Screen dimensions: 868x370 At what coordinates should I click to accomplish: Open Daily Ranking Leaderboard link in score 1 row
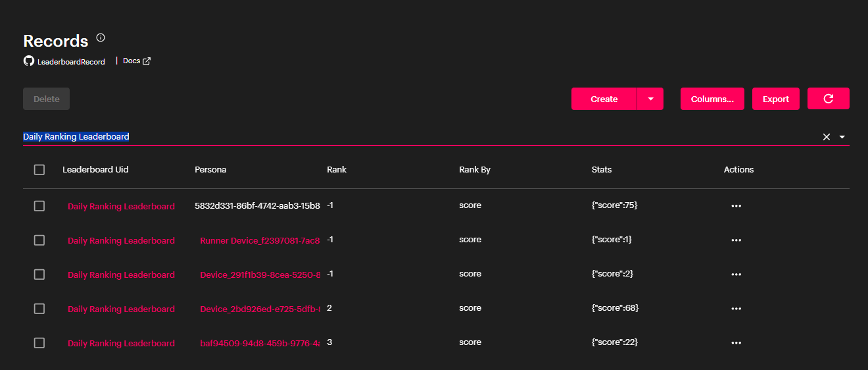121,240
